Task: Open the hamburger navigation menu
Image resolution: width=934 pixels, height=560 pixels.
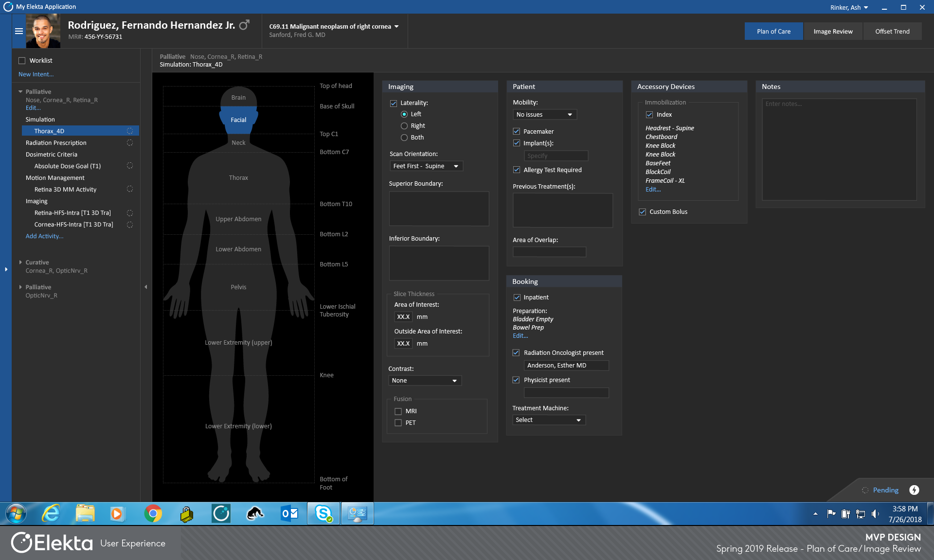Action: coord(19,31)
